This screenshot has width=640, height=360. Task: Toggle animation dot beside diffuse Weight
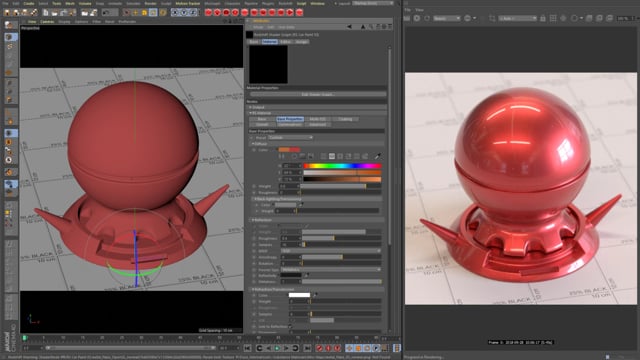[x=254, y=186]
